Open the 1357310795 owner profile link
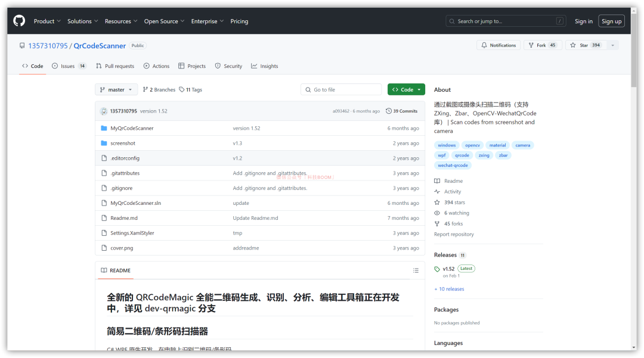This screenshot has height=358, width=644. (48, 45)
